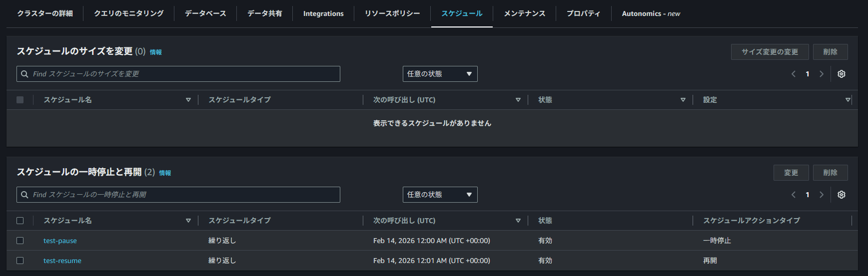The height and width of the screenshot is (276, 868).
Task: Click 変更 button in pause/resume panel
Action: coord(791,173)
